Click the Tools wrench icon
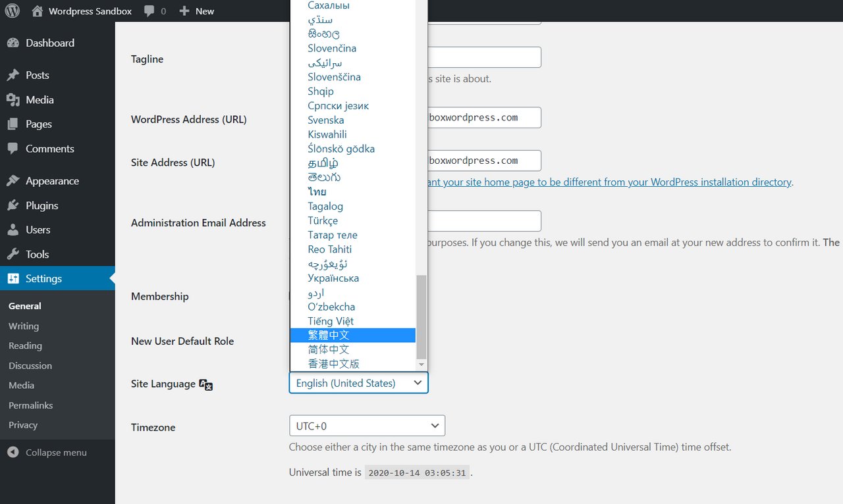This screenshot has width=843, height=504. pos(13,254)
